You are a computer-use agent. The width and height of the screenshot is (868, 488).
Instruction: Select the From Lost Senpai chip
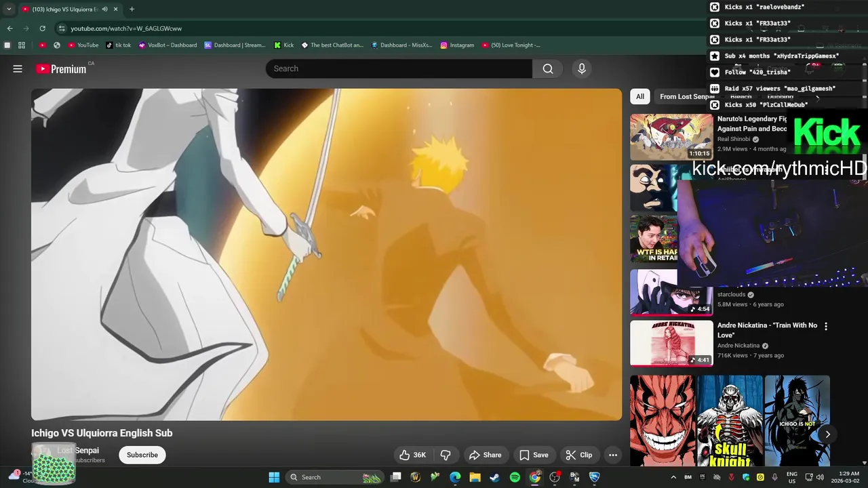686,96
